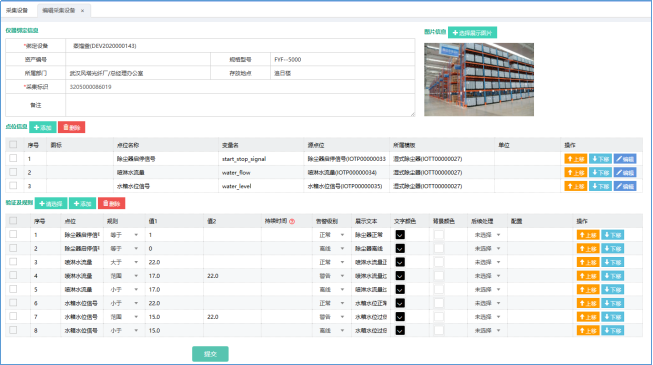The image size is (653, 365).
Task: Check the checkbox for rule row 1
Action: (13, 234)
